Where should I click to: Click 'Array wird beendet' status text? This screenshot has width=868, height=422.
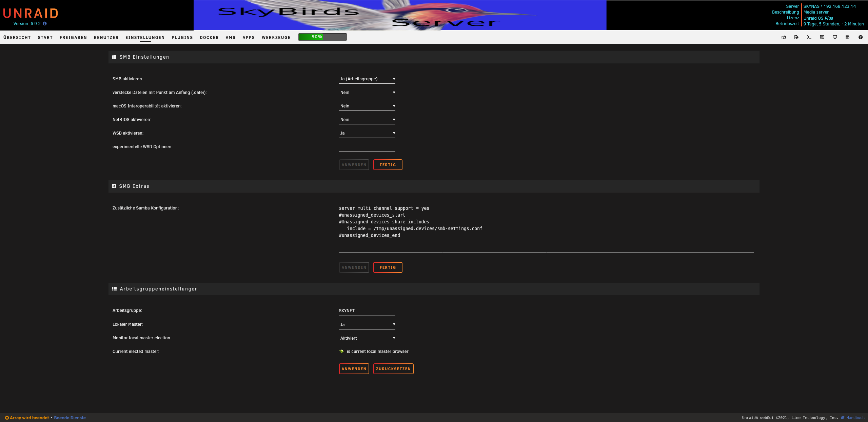click(29, 418)
